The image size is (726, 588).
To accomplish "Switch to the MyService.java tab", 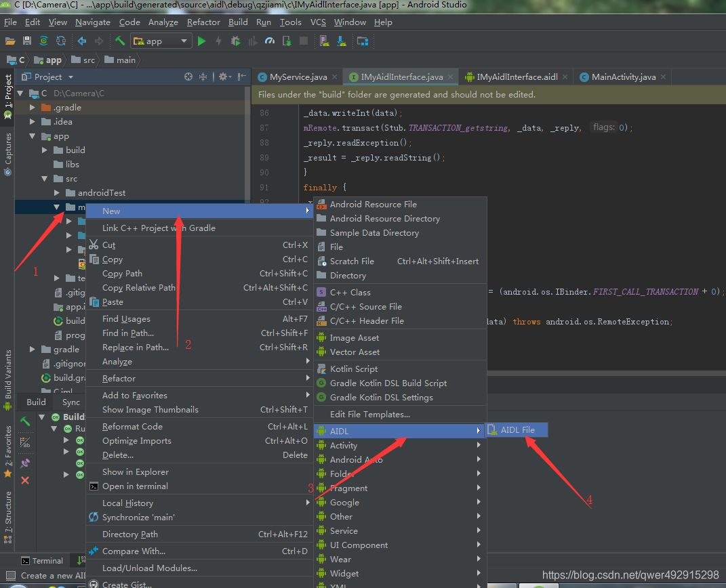I will tap(298, 77).
